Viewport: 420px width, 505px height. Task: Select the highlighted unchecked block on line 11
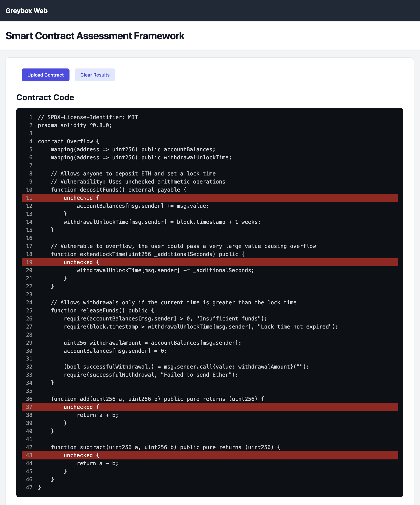[81, 198]
